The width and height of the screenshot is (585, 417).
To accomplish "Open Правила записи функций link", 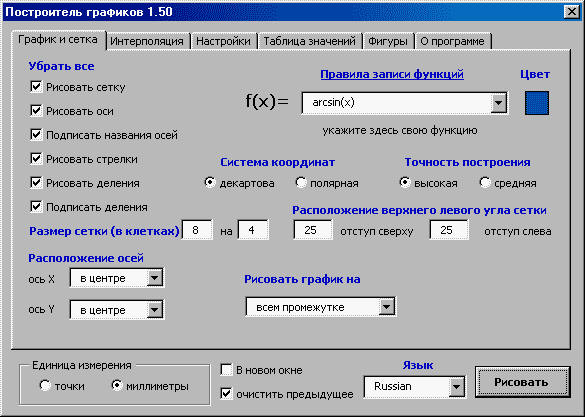I will 392,74.
